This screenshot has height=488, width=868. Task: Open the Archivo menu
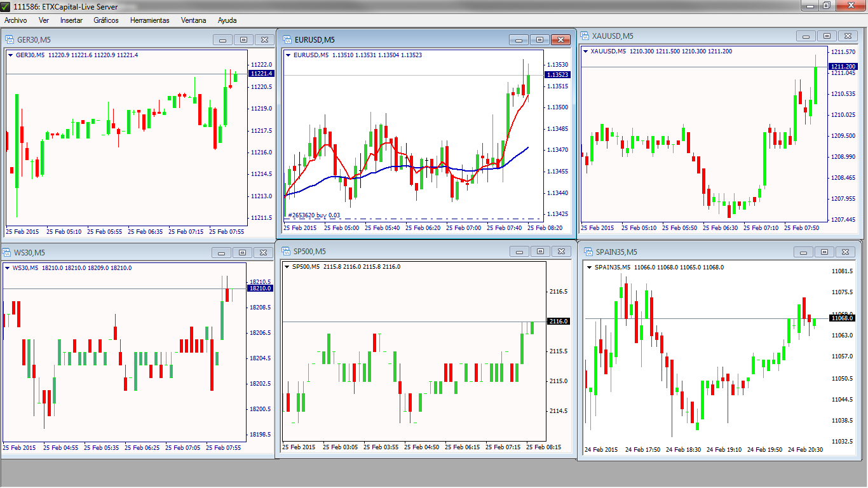(x=15, y=20)
